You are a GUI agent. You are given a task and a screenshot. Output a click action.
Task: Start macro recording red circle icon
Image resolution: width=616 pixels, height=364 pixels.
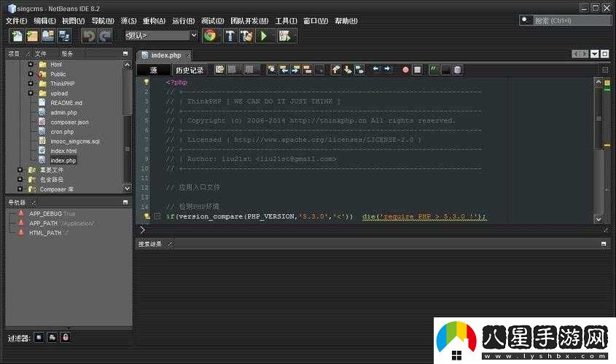[x=405, y=70]
